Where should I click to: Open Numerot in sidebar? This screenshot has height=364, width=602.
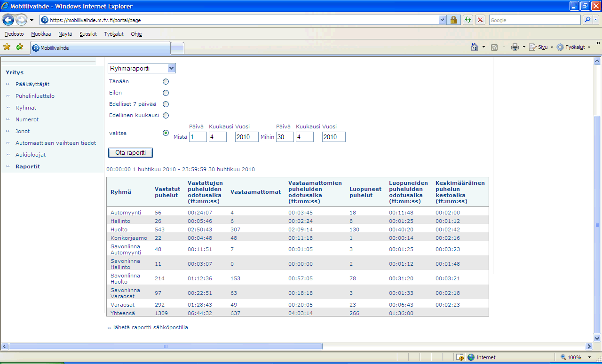coord(27,119)
